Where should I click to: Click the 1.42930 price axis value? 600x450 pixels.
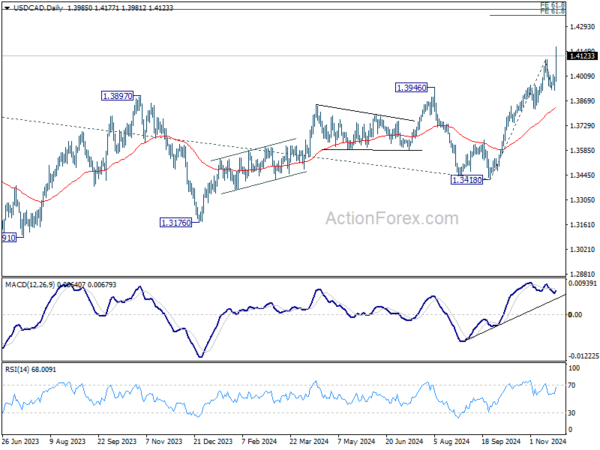pos(582,27)
